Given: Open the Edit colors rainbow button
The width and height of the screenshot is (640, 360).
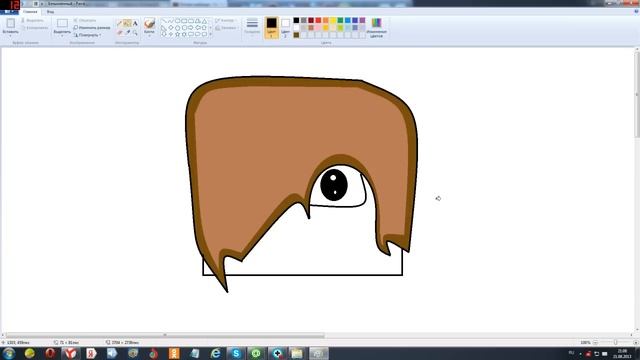Looking at the screenshot, I should [x=376, y=28].
